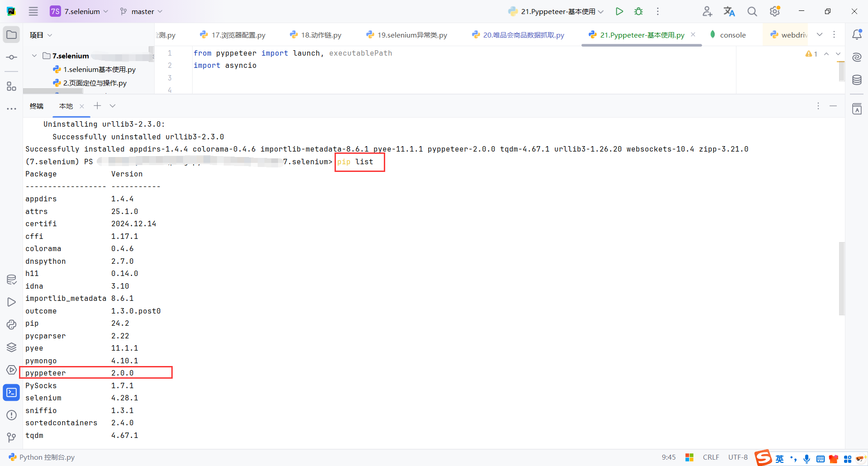This screenshot has width=868, height=466.
Task: Switch to 18.动作链.py tab
Action: [x=316, y=35]
